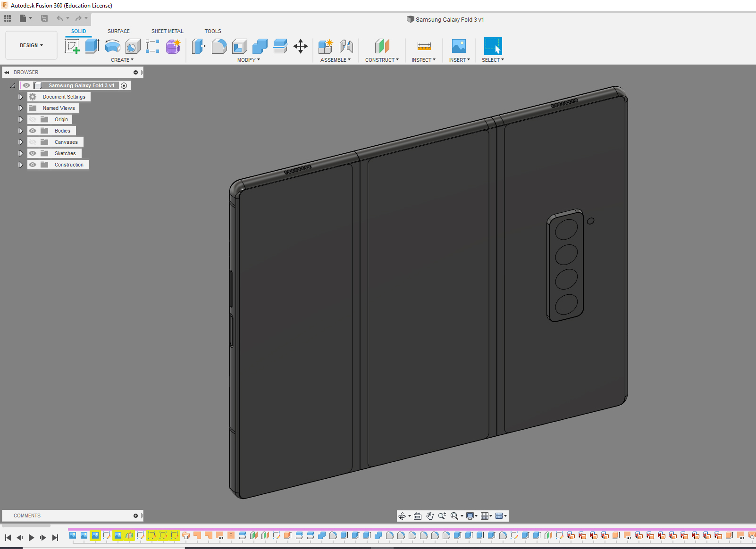Open the DESIGN workspace dropdown
The height and width of the screenshot is (549, 756).
31,45
